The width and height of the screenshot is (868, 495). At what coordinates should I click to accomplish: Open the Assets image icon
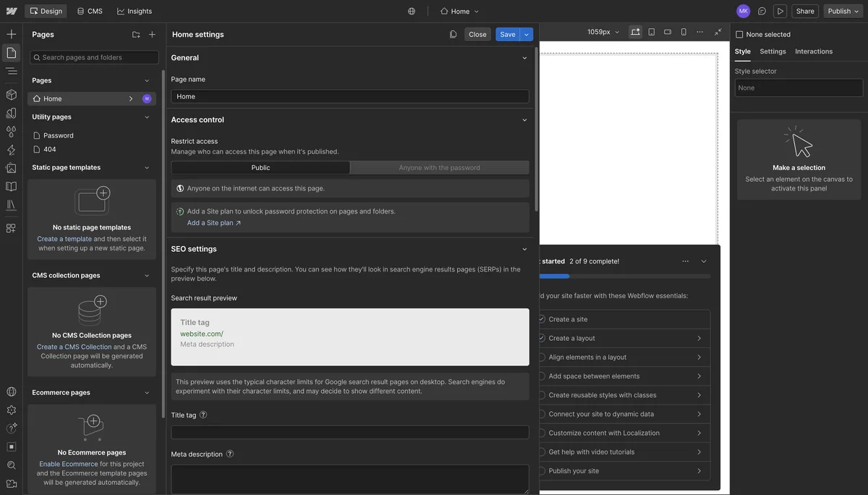[11, 168]
